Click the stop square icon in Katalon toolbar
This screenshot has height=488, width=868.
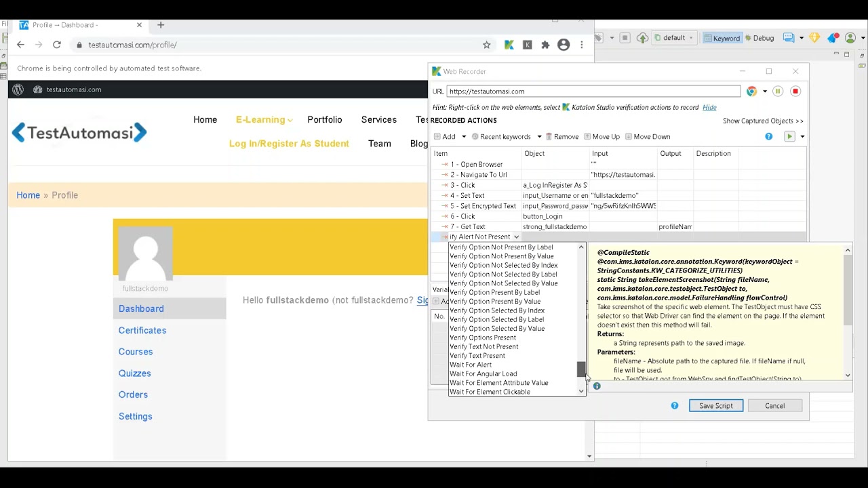(x=625, y=38)
